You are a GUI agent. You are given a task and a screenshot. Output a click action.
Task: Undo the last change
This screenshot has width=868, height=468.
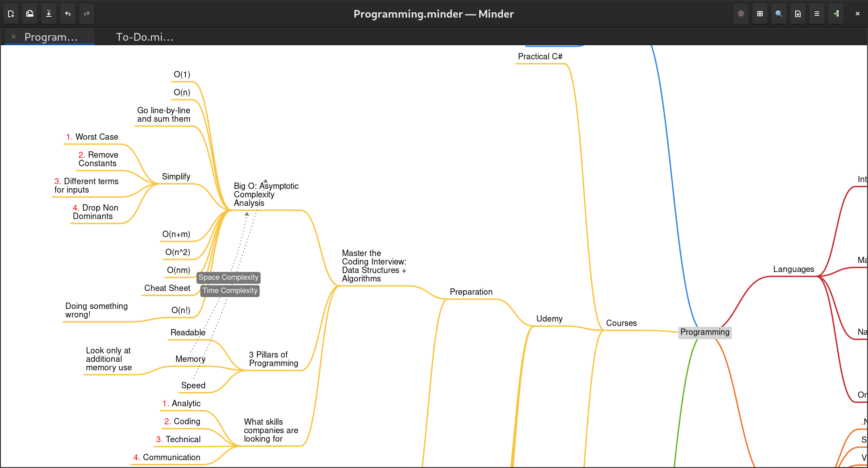67,13
